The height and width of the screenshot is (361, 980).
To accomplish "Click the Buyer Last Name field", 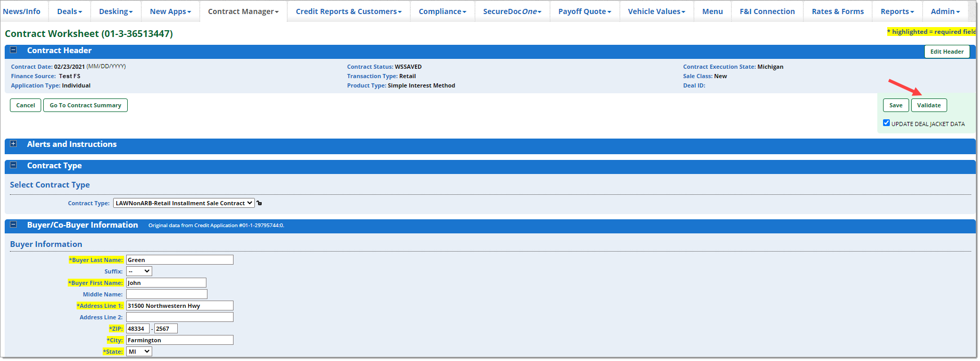I will (x=180, y=260).
